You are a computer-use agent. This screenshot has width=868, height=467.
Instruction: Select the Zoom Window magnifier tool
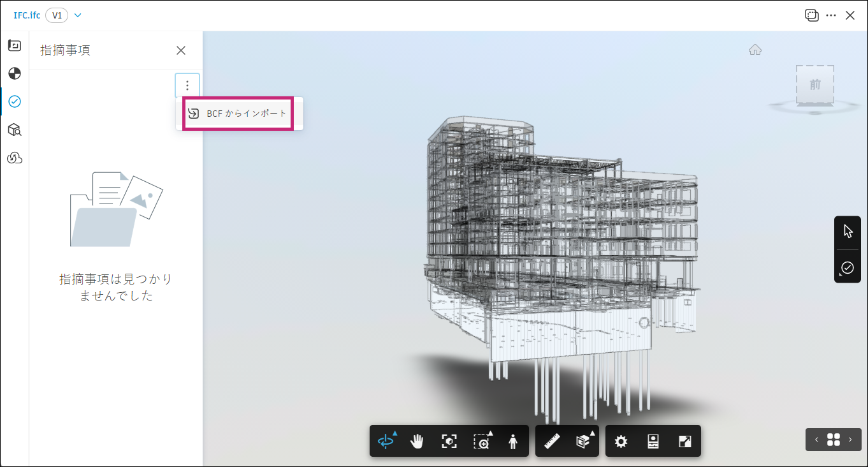pyautogui.click(x=482, y=441)
